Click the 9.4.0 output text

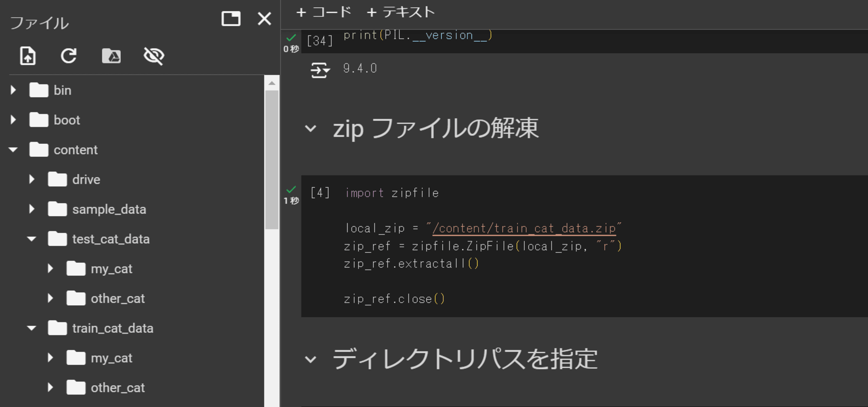(x=360, y=69)
